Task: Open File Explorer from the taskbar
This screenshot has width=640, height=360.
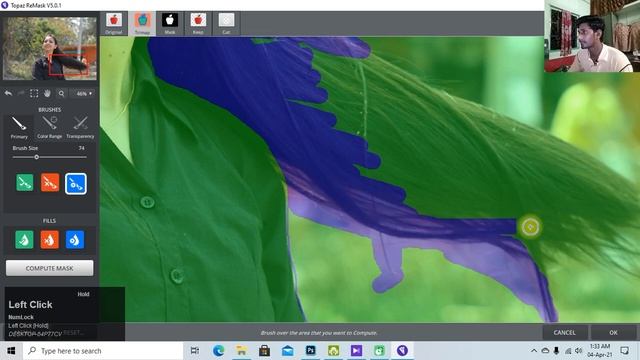Action: click(x=242, y=351)
